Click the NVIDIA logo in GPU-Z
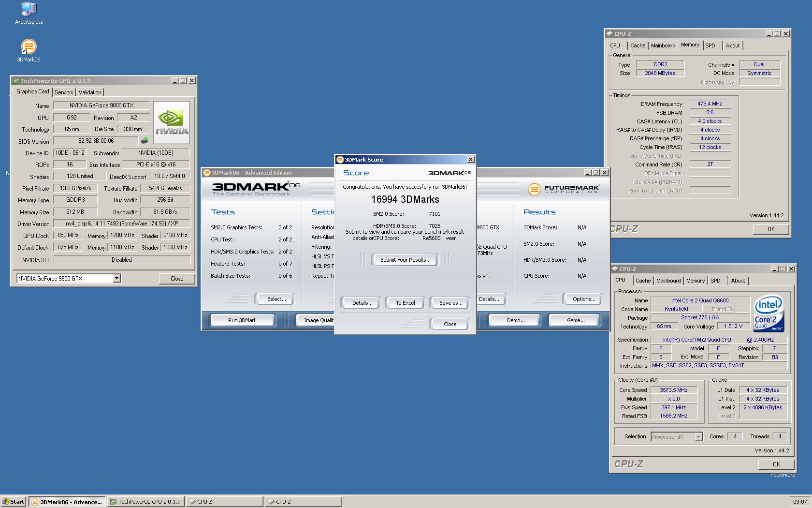The height and width of the screenshot is (508, 812). click(x=172, y=122)
